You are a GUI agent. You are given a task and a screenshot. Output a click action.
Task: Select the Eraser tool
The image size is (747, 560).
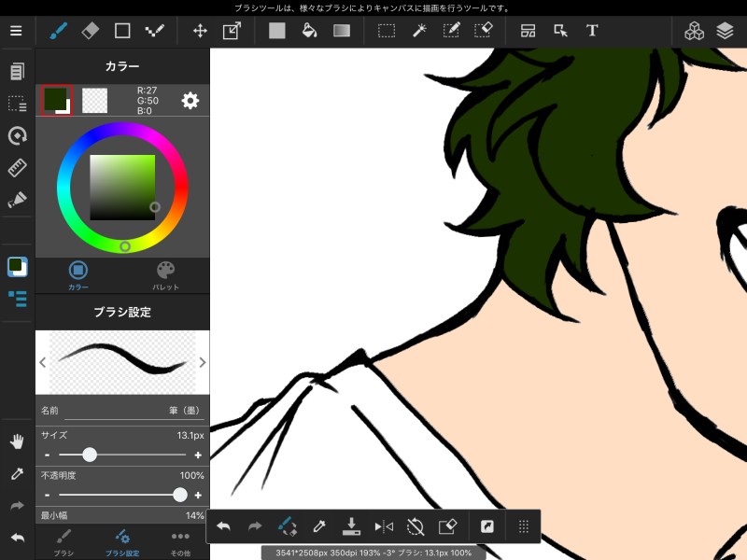pos(90,31)
